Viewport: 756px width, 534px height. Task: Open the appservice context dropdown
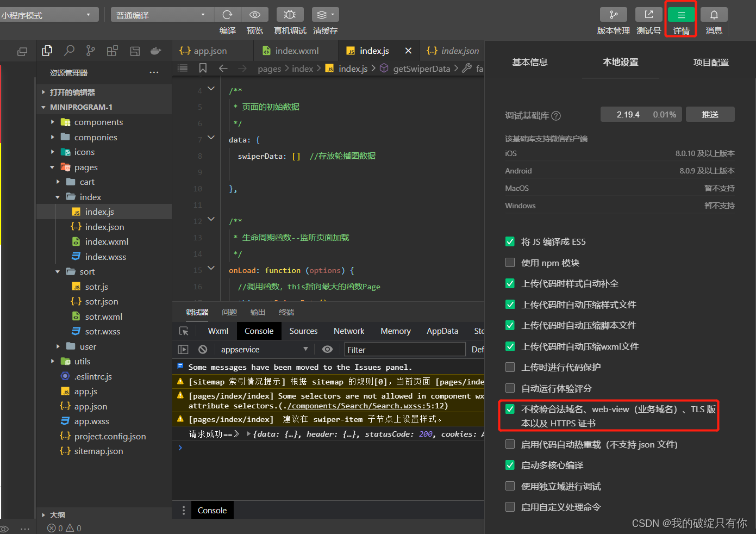click(x=265, y=350)
